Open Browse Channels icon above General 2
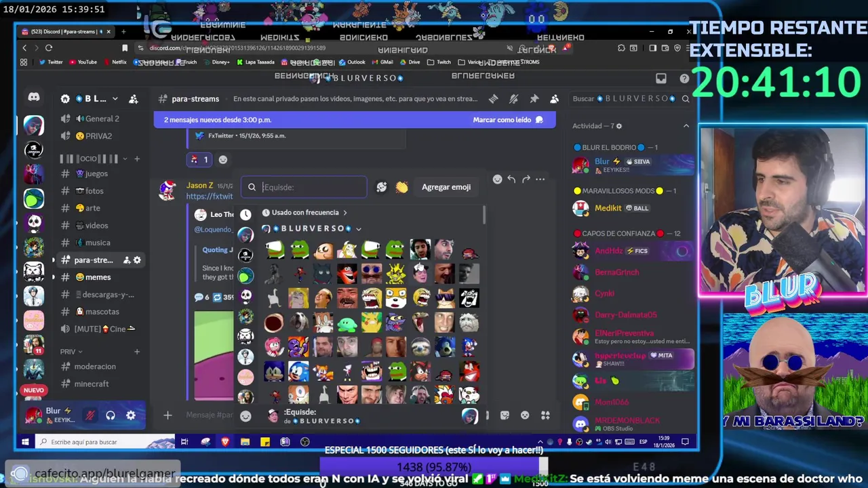Viewport: 868px width, 488px height. point(65,99)
